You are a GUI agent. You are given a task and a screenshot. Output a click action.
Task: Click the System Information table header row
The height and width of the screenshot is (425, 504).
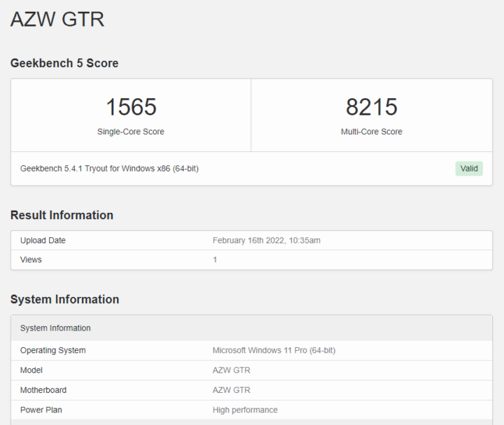click(252, 328)
